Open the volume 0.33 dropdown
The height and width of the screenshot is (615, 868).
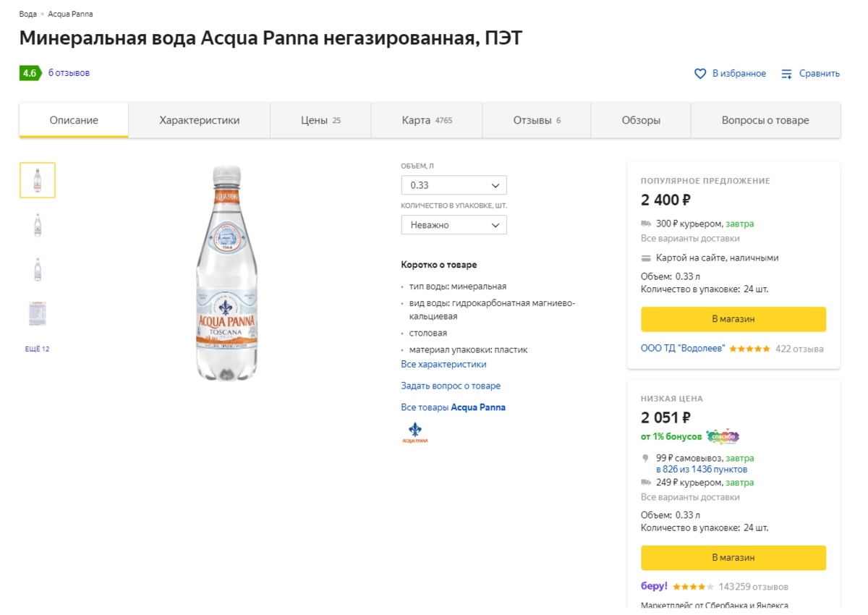(454, 185)
